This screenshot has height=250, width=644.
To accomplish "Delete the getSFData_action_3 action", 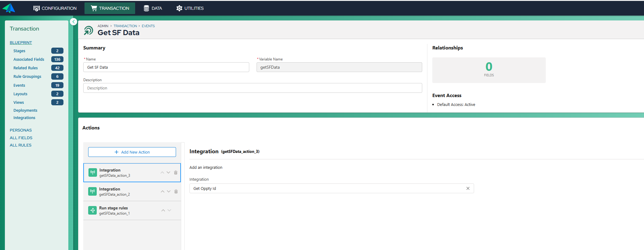I will tap(176, 173).
